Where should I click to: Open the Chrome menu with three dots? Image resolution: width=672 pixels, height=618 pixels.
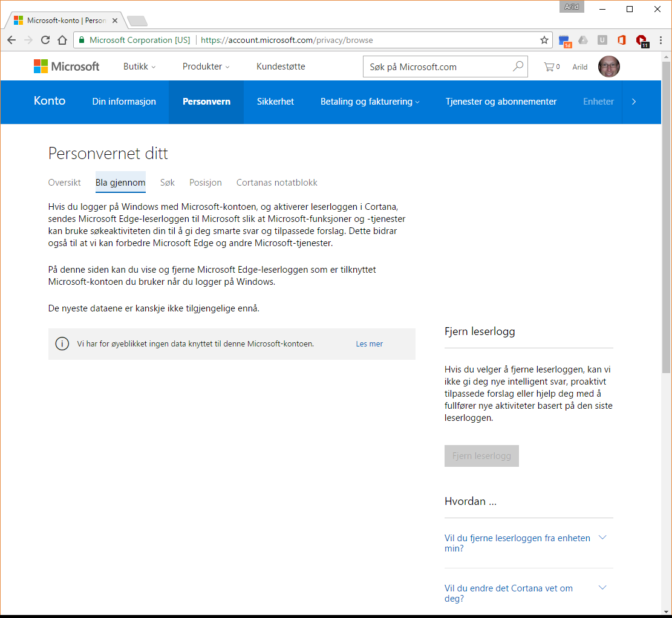click(x=661, y=40)
